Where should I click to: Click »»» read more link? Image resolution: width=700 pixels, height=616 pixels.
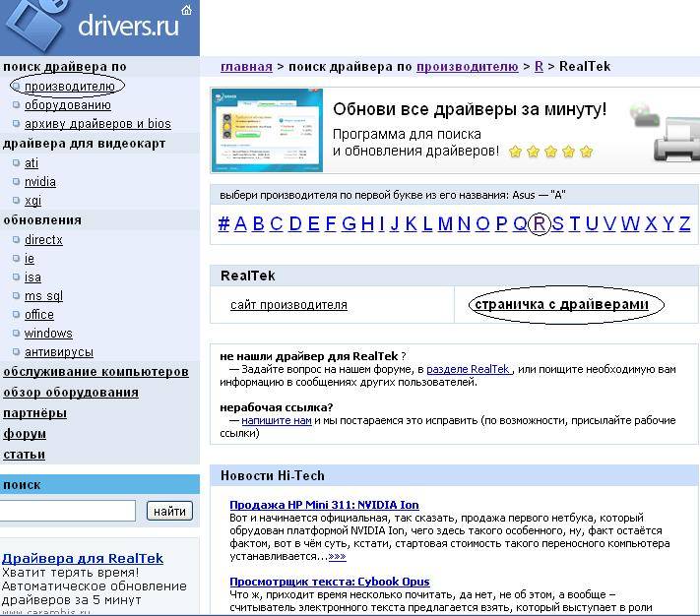point(337,556)
